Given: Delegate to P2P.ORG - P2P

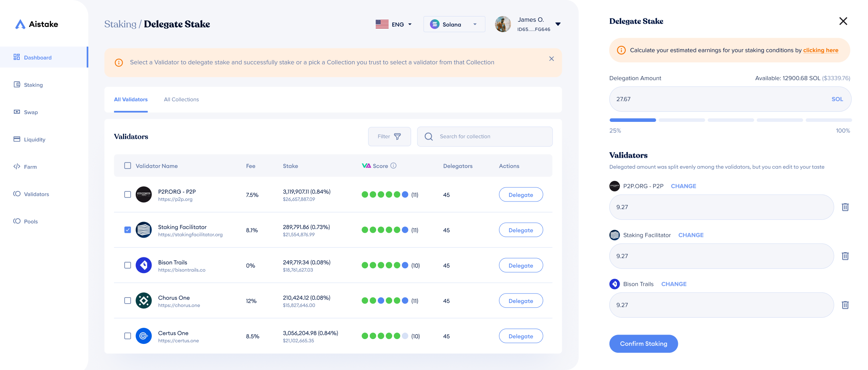Looking at the screenshot, I should 521,195.
